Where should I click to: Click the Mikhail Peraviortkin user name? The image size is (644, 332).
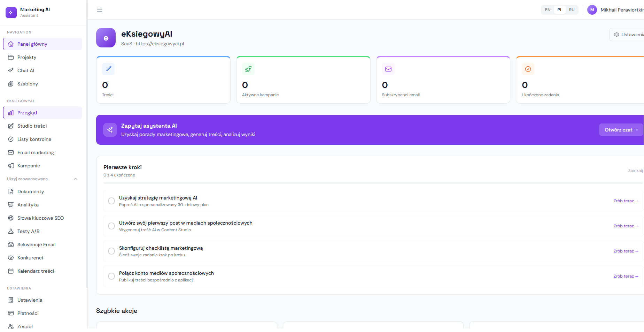coord(622,10)
